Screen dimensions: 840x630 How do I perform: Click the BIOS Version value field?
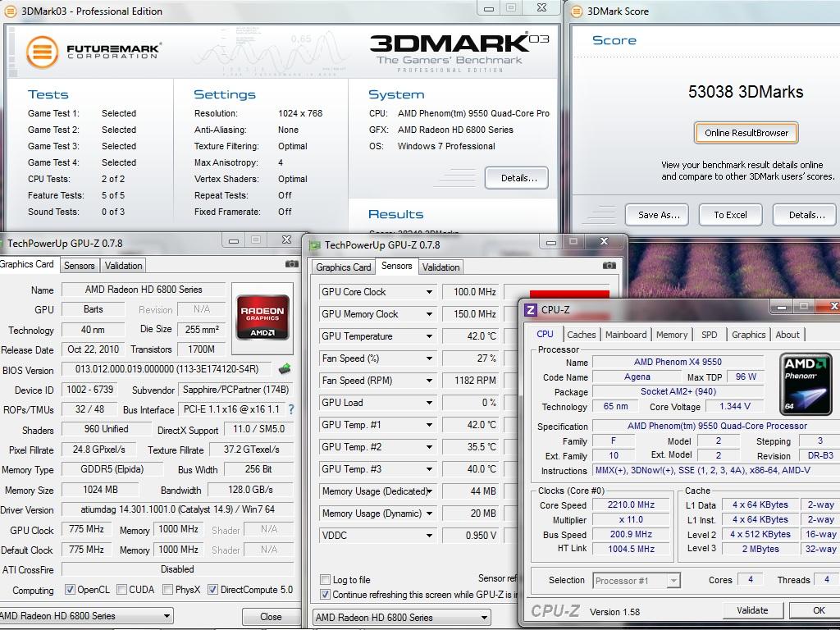167,369
